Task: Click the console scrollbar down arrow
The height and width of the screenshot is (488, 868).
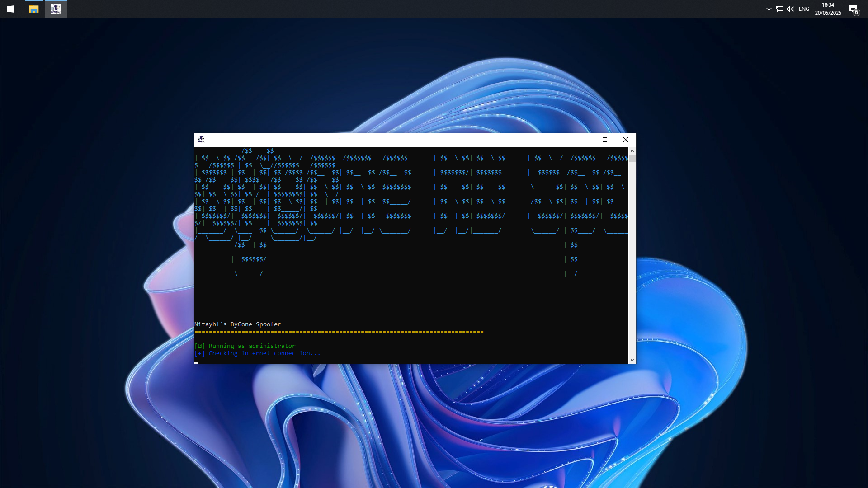Action: [632, 360]
